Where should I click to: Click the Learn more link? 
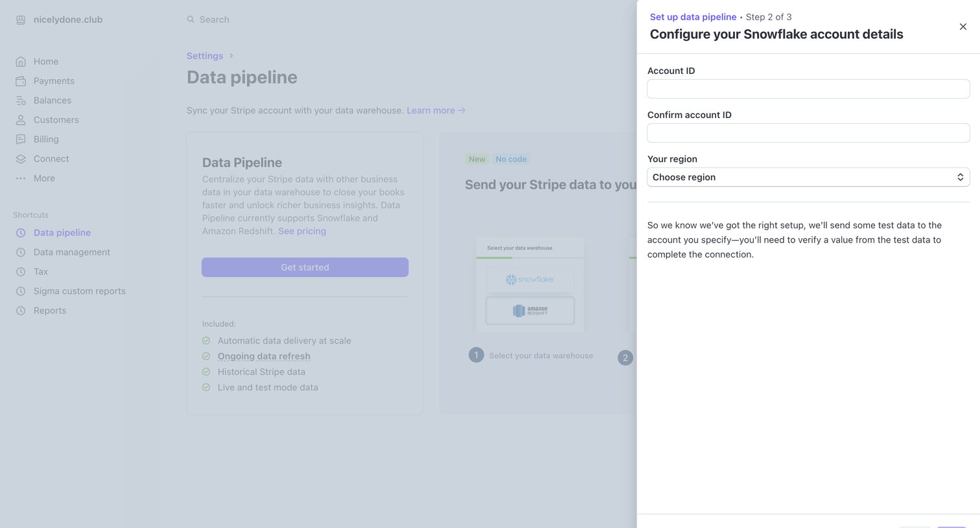pos(436,110)
